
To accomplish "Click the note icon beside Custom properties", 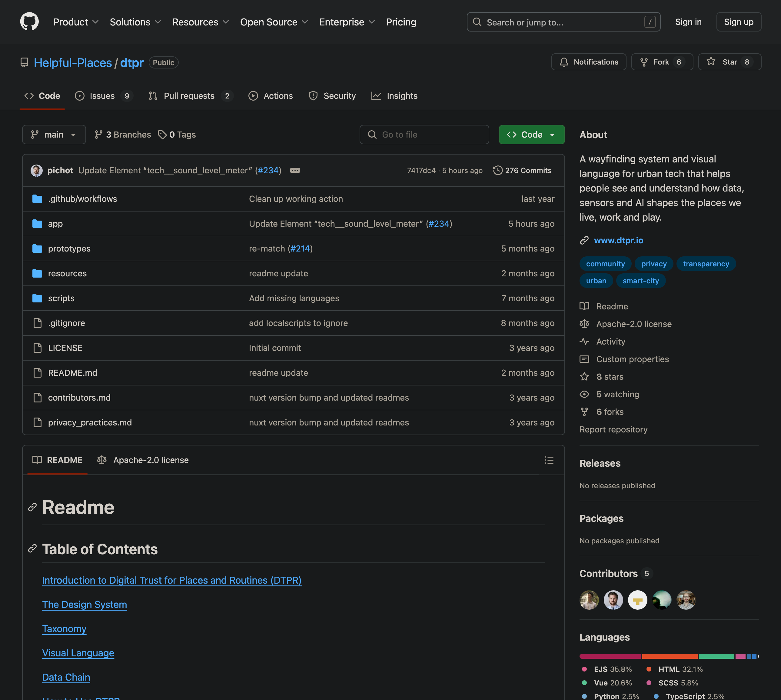I will (x=584, y=359).
